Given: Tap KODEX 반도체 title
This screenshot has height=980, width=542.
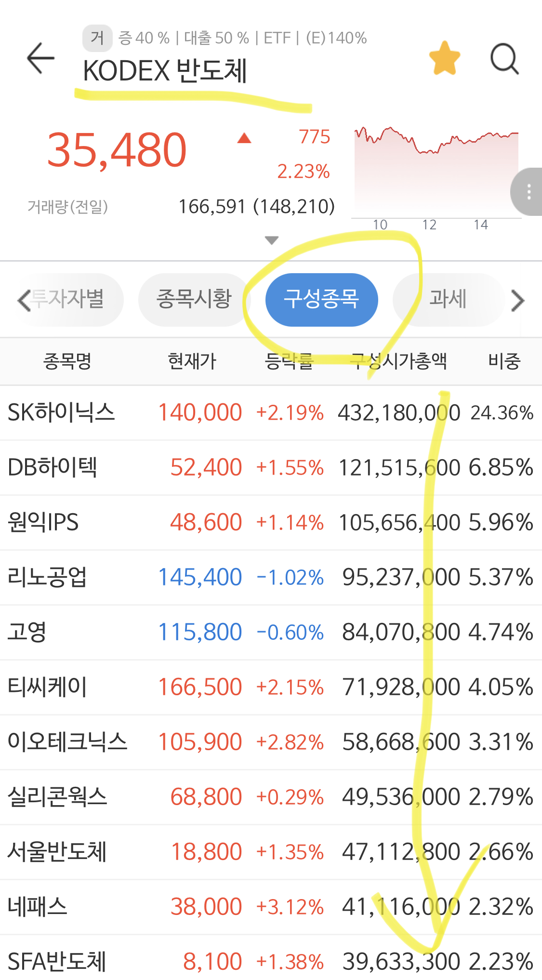Looking at the screenshot, I should point(165,71).
